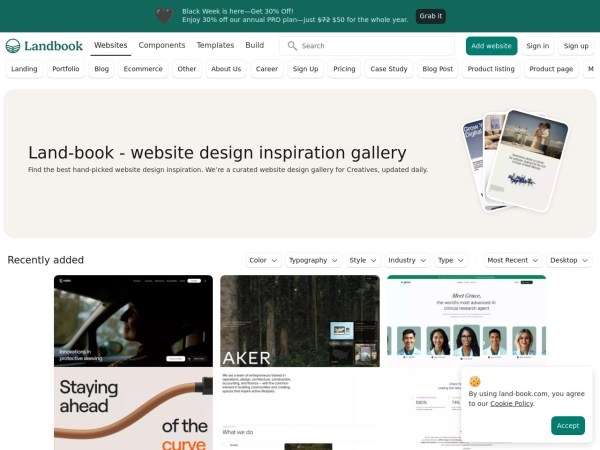Open the Most Recent sort dropdown
The height and width of the screenshot is (450, 600).
point(512,260)
